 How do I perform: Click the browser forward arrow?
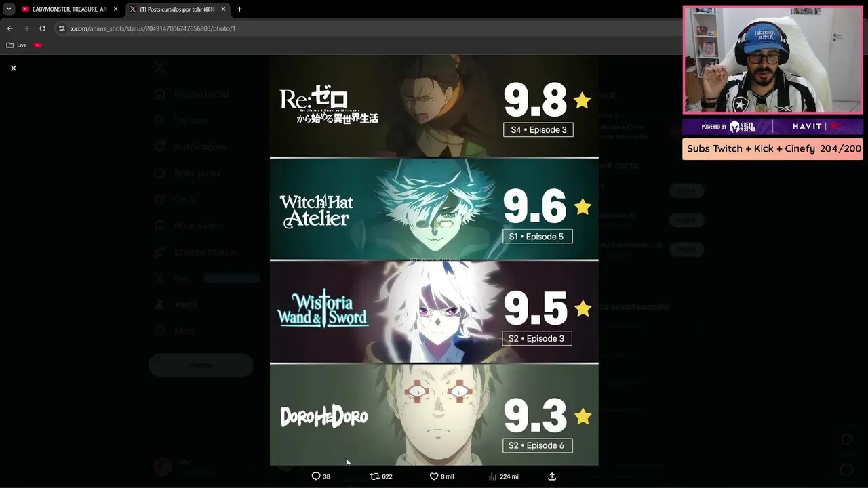pyautogui.click(x=26, y=28)
